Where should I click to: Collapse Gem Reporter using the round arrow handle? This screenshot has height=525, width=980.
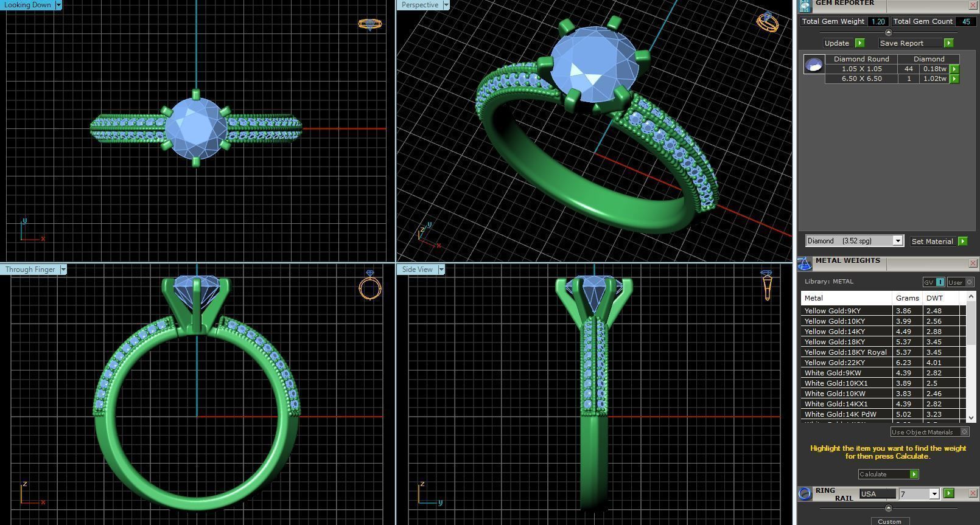[888, 33]
